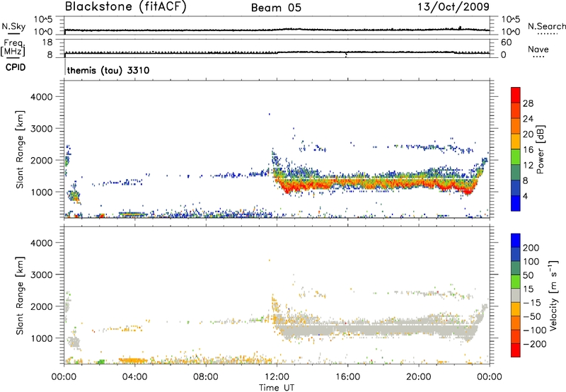Click the "Power [dB]" colorbar label

[x=540, y=149]
